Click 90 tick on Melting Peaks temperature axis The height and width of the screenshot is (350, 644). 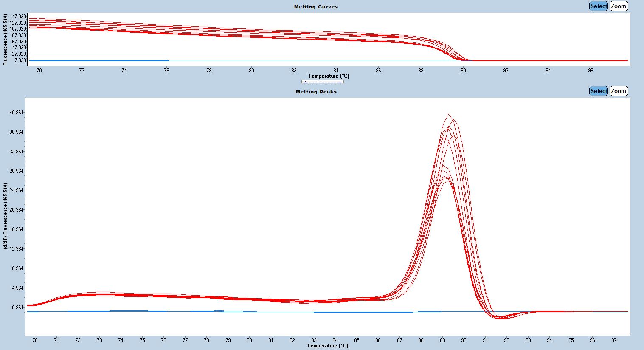pyautogui.click(x=464, y=340)
